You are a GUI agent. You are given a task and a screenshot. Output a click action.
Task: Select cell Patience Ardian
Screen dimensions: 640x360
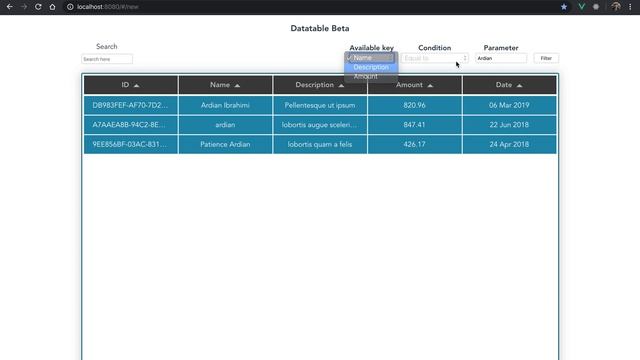point(225,144)
